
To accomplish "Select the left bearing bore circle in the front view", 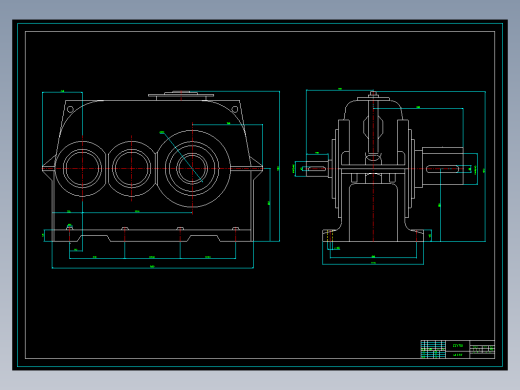I will [x=82, y=169].
